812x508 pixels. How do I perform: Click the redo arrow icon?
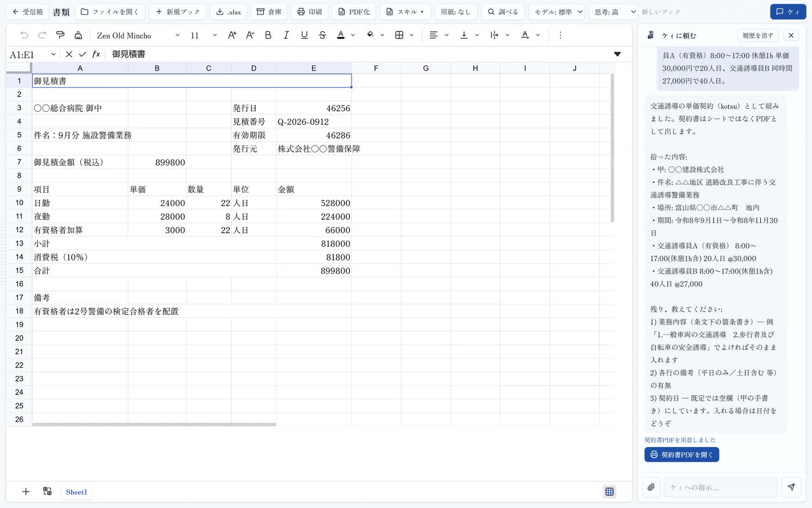click(x=42, y=35)
